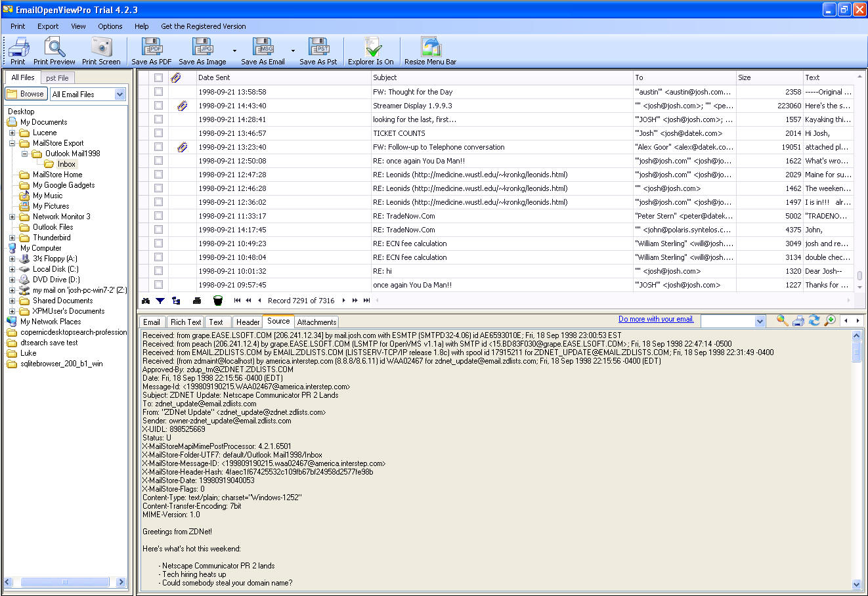Click the Resize Menu Bar icon
Screen dimensions: 868x596
click(x=430, y=47)
